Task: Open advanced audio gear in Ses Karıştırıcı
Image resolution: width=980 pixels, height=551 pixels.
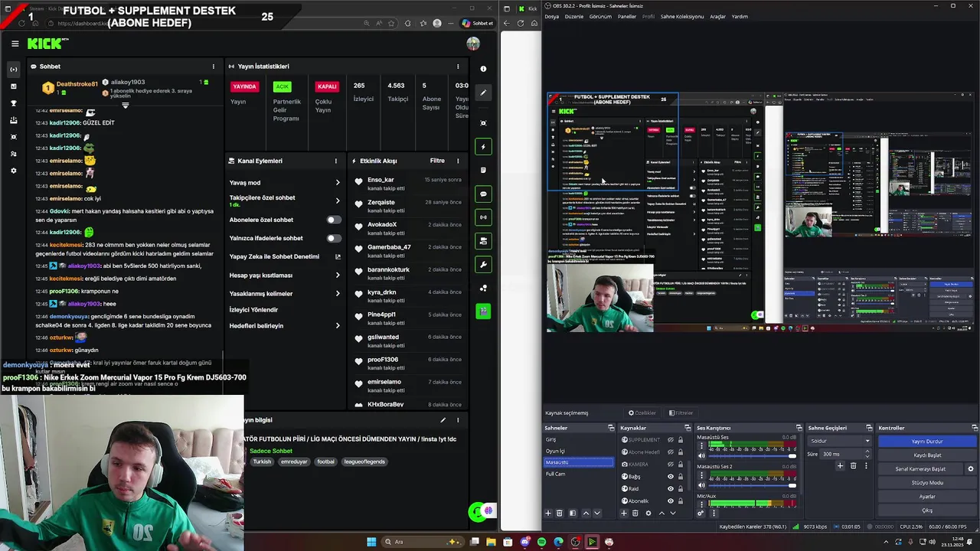Action: point(701,513)
